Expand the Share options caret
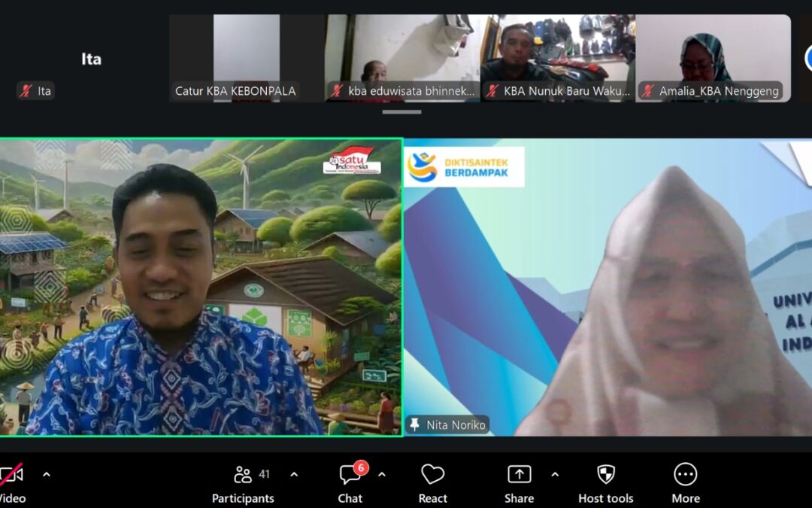The height and width of the screenshot is (508, 812). pyautogui.click(x=555, y=475)
